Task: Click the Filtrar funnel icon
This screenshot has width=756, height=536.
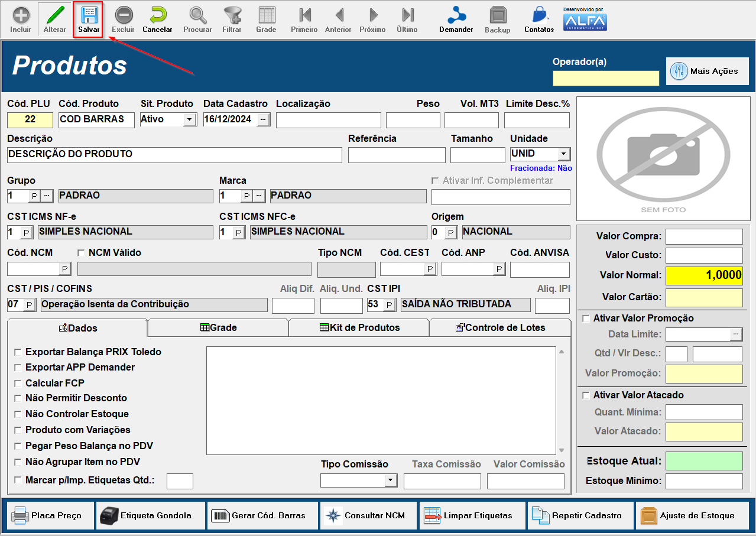Action: coord(232,15)
